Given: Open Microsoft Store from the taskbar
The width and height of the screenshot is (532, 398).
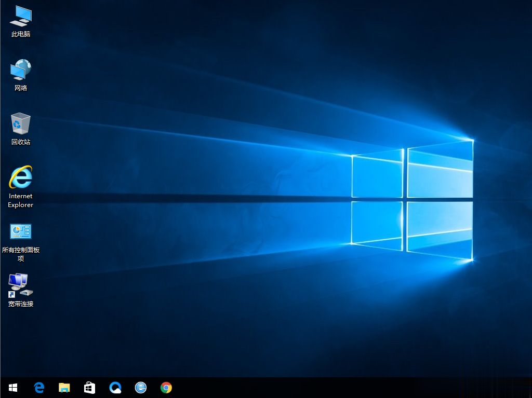Looking at the screenshot, I should tap(89, 387).
